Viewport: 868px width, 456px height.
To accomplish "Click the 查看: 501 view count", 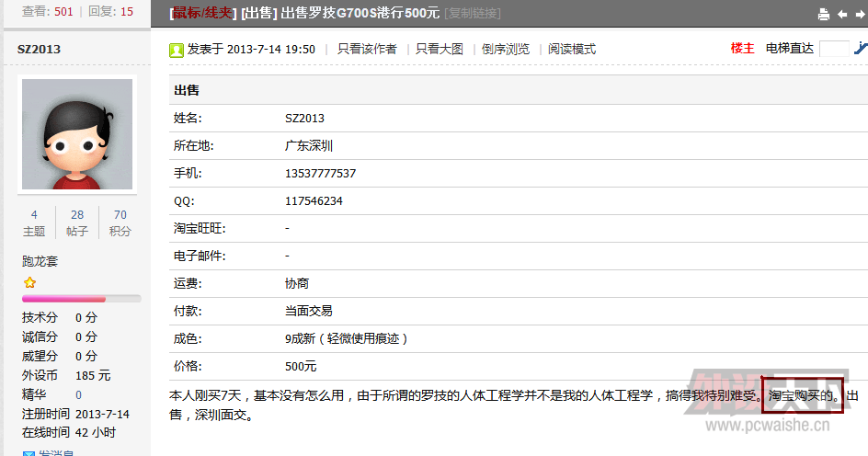I will tap(48, 11).
